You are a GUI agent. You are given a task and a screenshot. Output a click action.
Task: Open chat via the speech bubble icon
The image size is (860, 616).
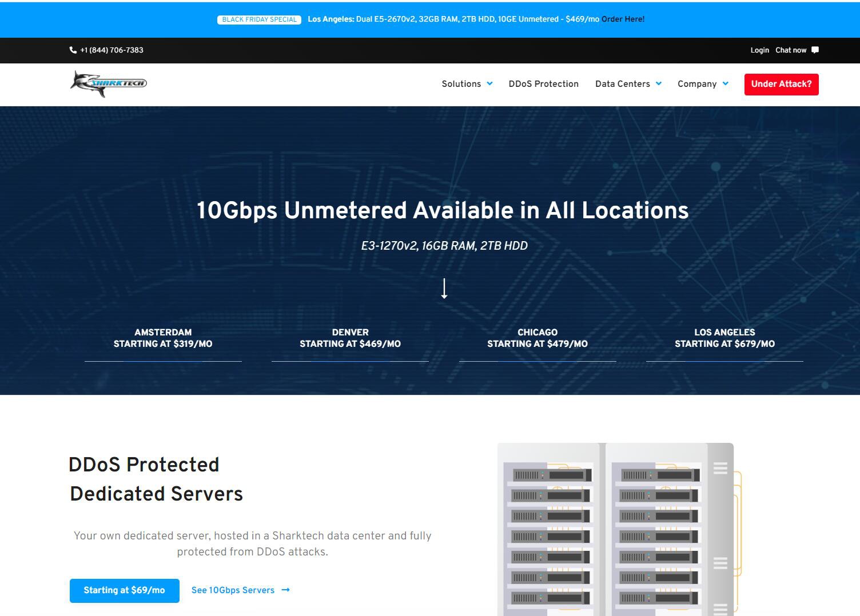[816, 50]
